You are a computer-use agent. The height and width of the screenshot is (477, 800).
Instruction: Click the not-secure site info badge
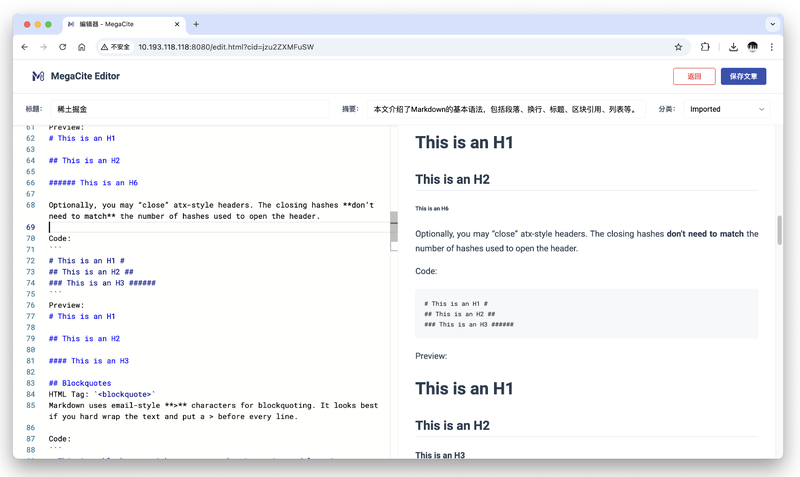[x=116, y=47]
